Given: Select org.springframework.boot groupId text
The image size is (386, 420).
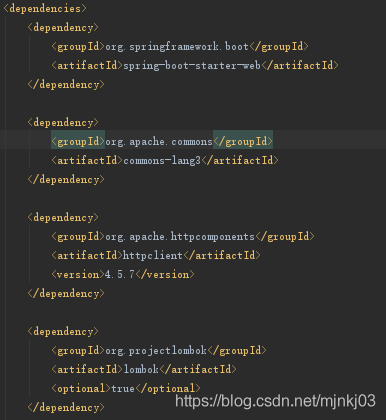Looking at the screenshot, I should tap(177, 47).
